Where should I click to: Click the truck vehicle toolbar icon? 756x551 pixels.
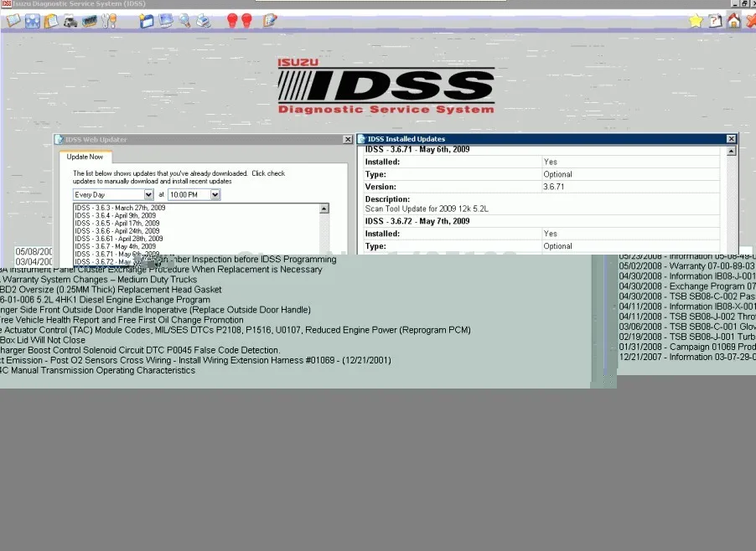coord(70,21)
